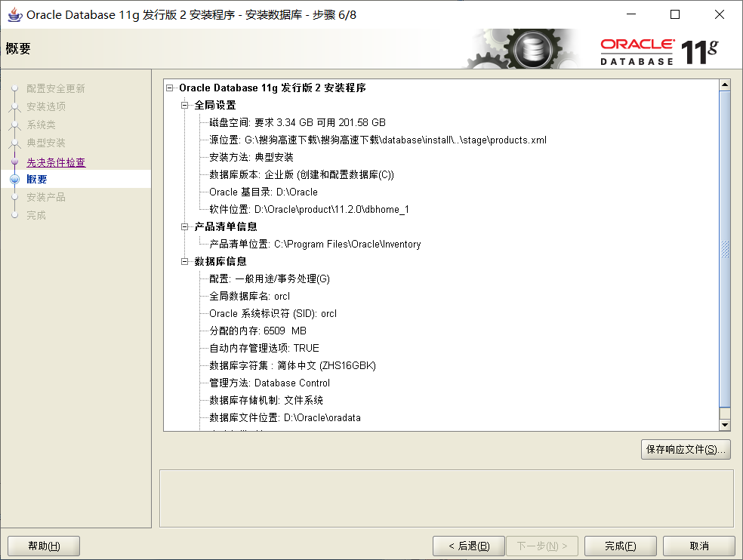Minimize the installer window
743x560 pixels.
coord(631,14)
